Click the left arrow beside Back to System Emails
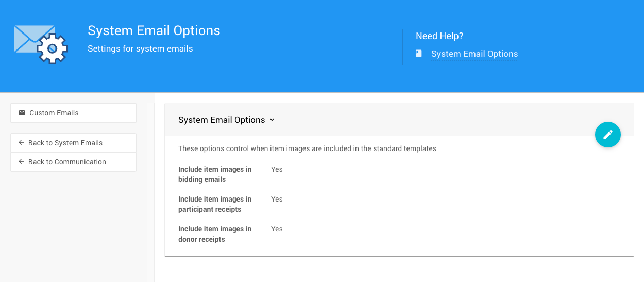 point(21,143)
